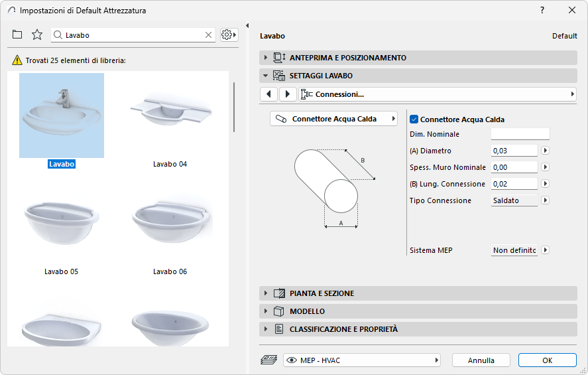Go to previous settings page arrow
The height and width of the screenshot is (375, 588).
coord(268,94)
